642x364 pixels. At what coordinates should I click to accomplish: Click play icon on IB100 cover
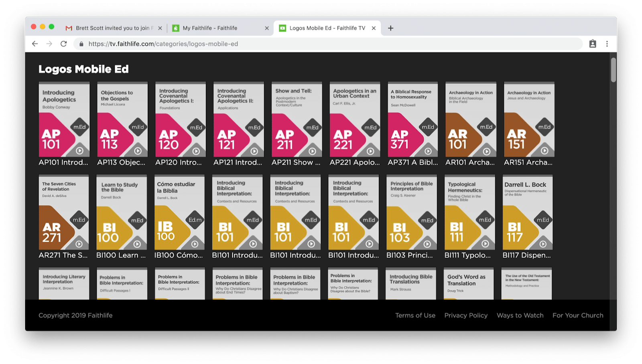click(195, 244)
